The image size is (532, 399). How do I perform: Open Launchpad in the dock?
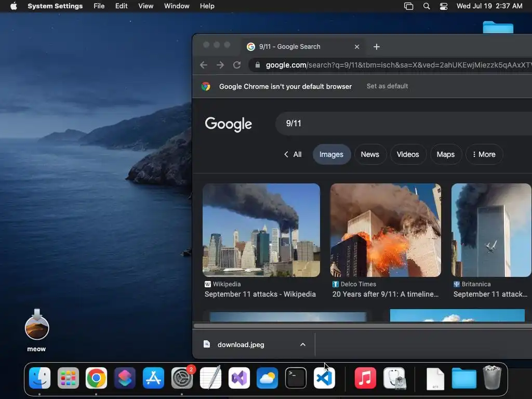click(x=68, y=378)
